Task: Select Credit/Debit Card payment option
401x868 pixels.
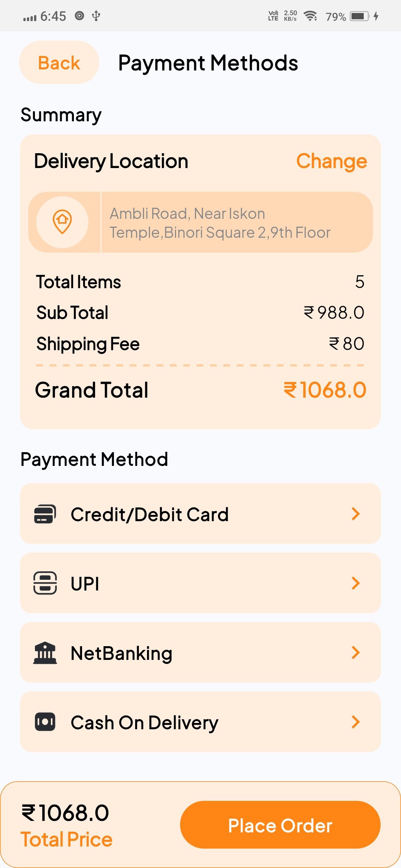Action: point(149,514)
